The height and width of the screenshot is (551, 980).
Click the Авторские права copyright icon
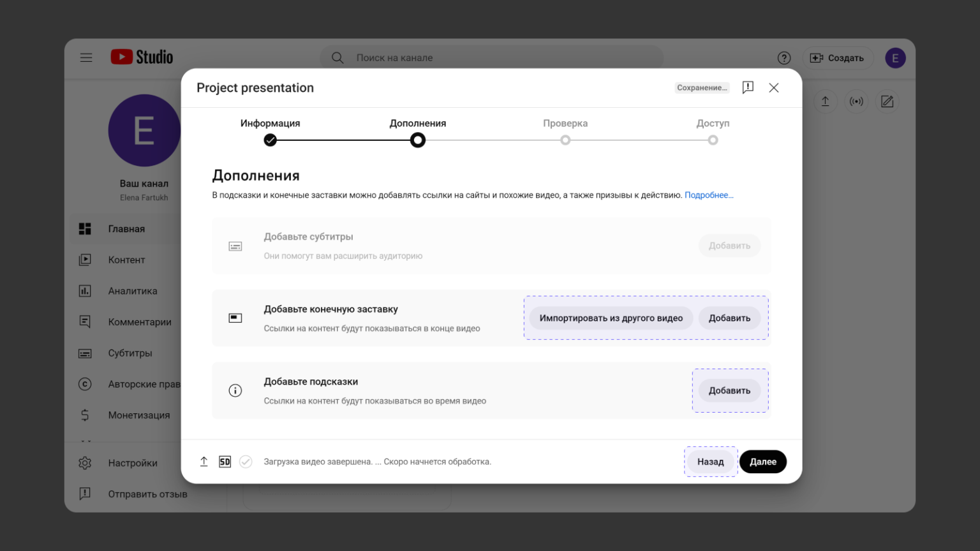pyautogui.click(x=85, y=384)
